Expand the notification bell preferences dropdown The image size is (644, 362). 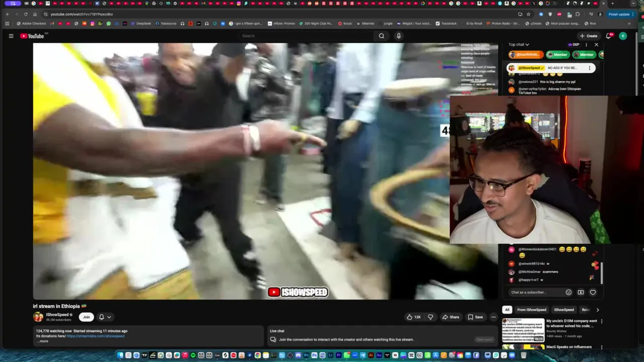point(105,317)
